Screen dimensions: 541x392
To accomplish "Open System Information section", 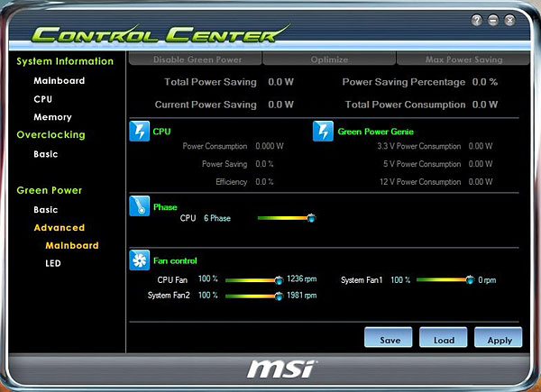I will (x=65, y=61).
